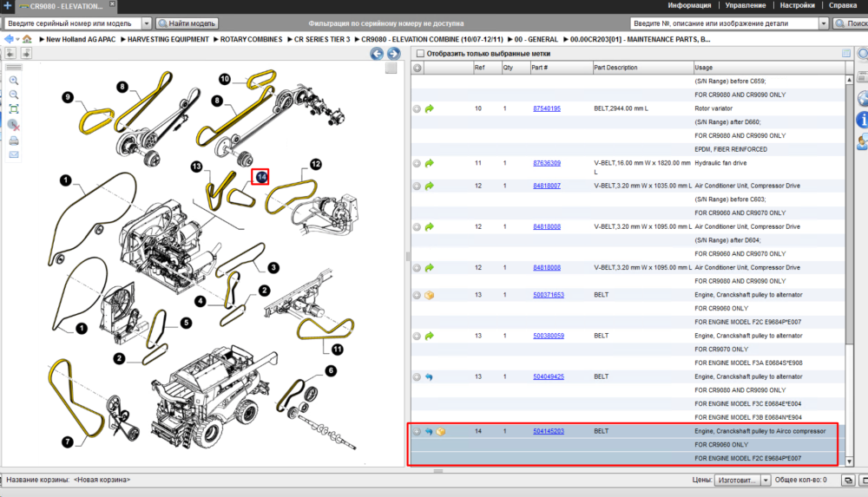The height and width of the screenshot is (497, 868).
Task: Click parts list scrollbar up arrow
Action: tap(849, 81)
